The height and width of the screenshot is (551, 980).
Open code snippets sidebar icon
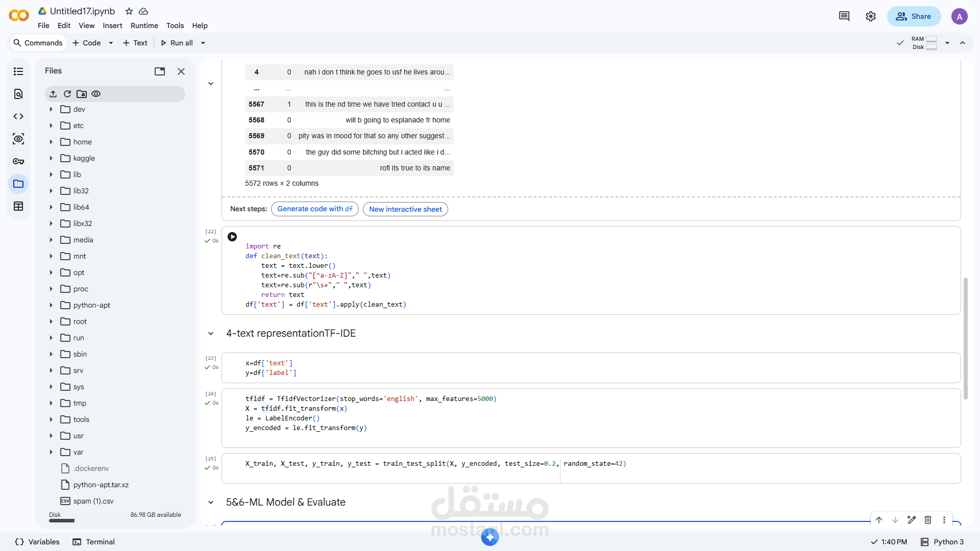18,116
